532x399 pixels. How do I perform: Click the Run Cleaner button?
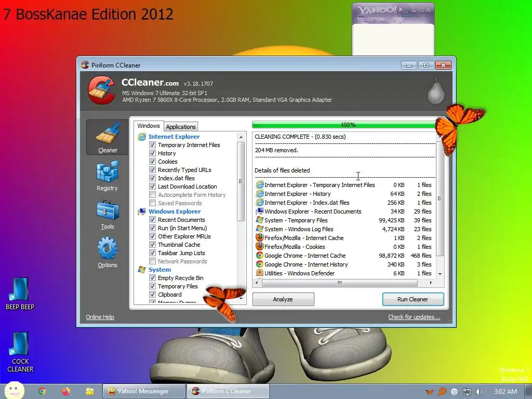pyautogui.click(x=413, y=299)
